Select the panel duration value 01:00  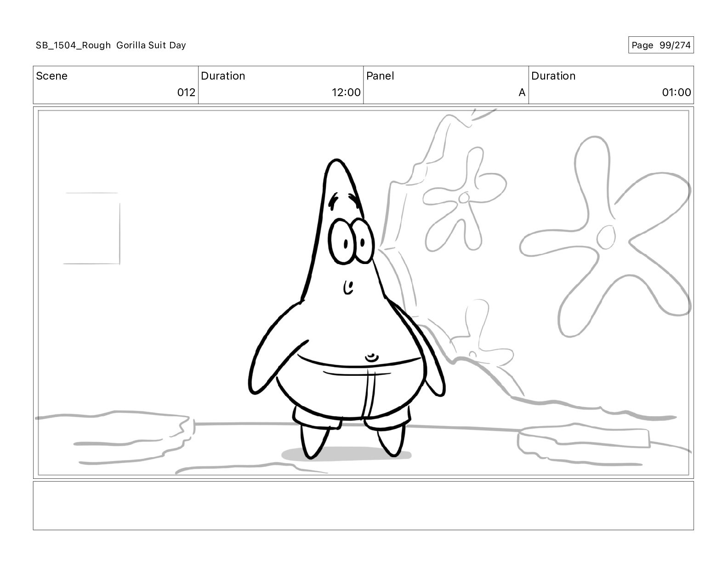[677, 92]
